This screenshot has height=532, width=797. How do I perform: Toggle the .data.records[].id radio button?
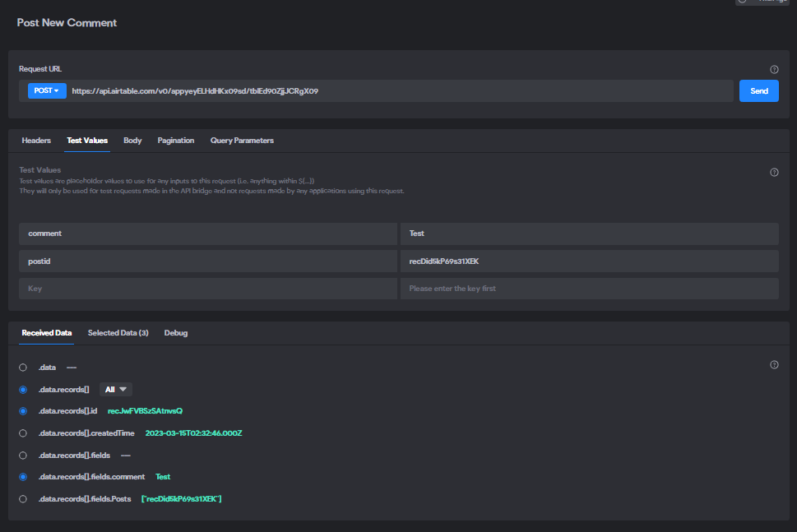[23, 411]
